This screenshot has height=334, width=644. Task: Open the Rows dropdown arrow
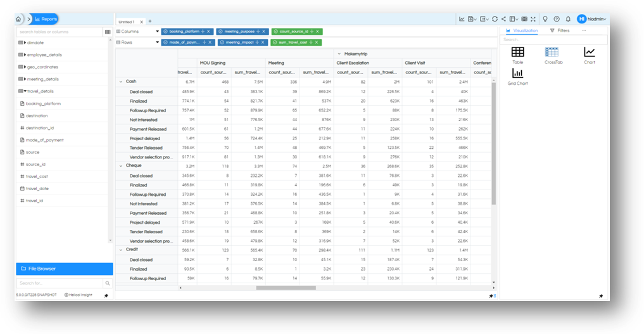(x=157, y=42)
